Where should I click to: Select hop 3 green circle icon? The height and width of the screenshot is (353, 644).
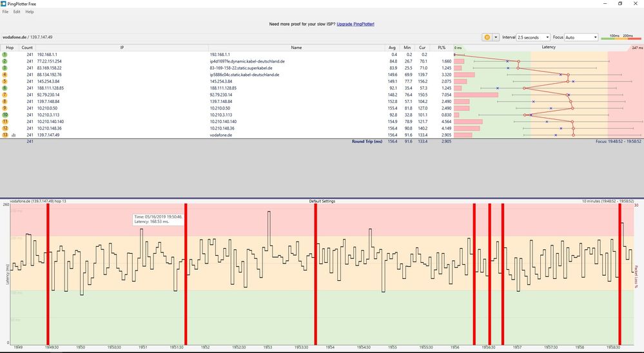point(5,68)
